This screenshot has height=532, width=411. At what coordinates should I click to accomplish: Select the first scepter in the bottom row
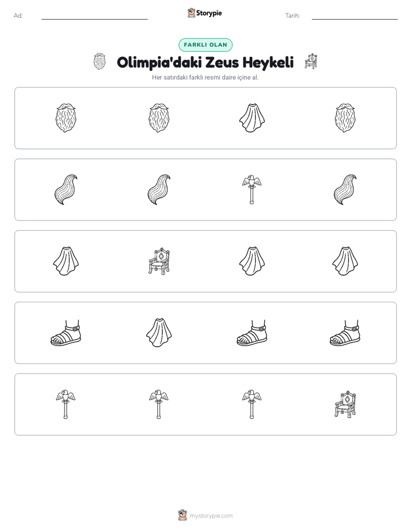click(x=66, y=404)
